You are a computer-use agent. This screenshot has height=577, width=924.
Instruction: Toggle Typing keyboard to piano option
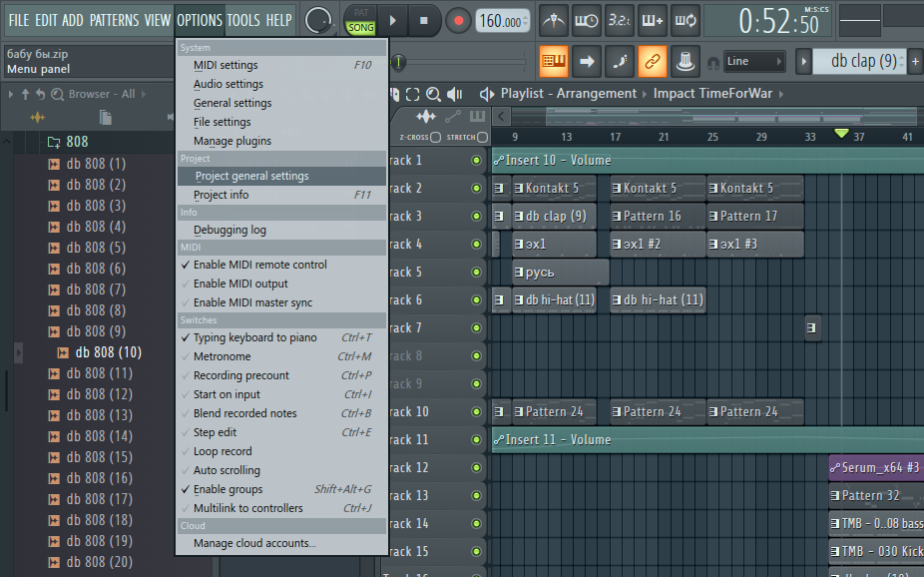(282, 337)
